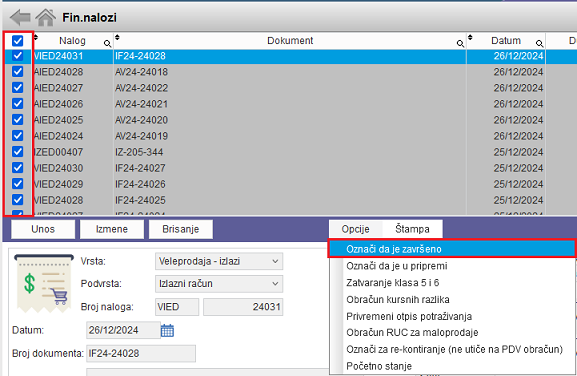
Task: Open search in the Datum column header
Action: 539,44
